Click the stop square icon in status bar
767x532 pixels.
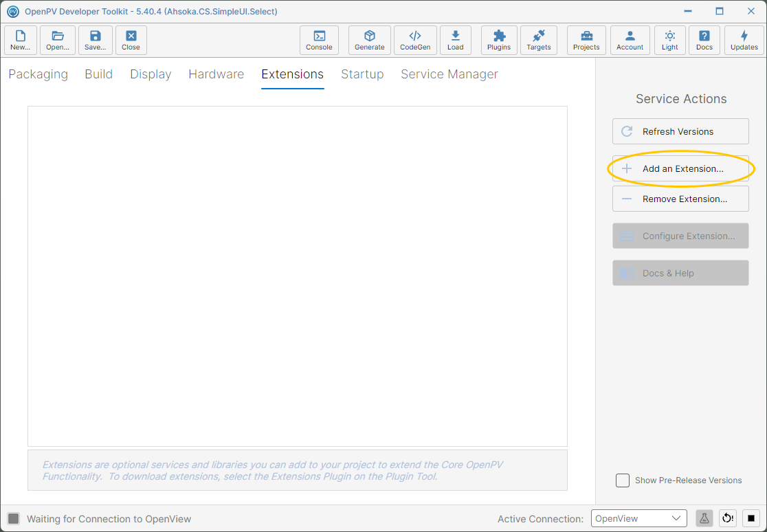pyautogui.click(x=751, y=518)
